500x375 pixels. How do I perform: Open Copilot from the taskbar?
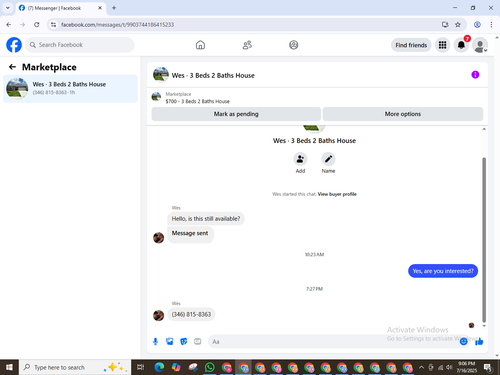pyautogui.click(x=176, y=367)
